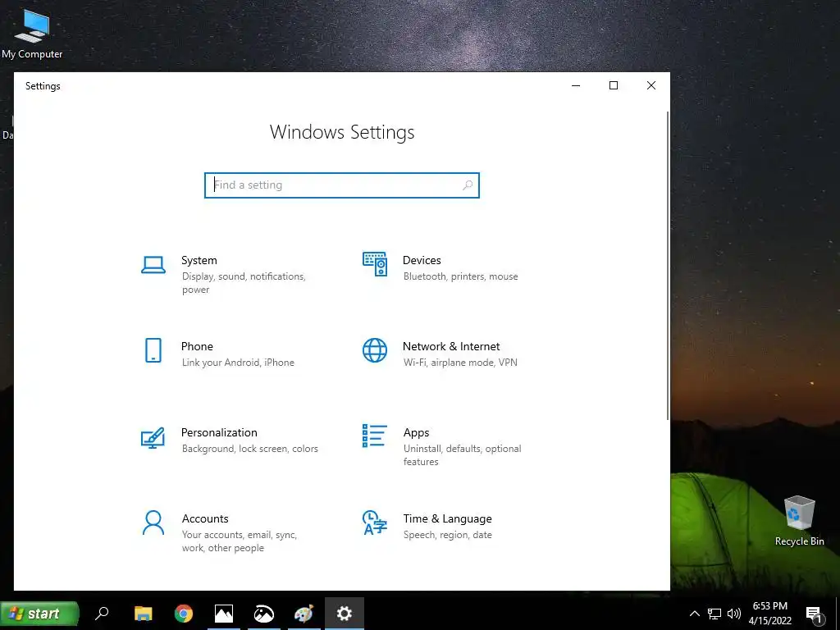Viewport: 840px width, 630px height.
Task: Maximize the Settings window
Action: [x=614, y=85]
